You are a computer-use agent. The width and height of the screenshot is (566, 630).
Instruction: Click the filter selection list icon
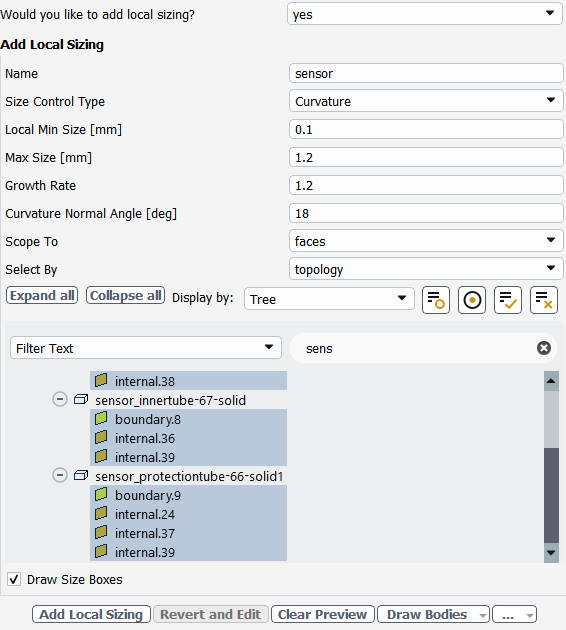click(x=436, y=300)
